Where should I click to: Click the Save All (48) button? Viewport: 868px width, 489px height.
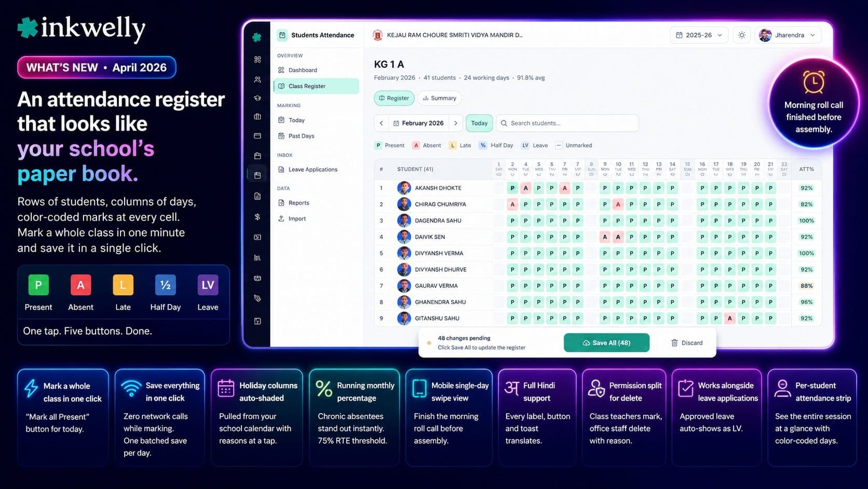[606, 343]
